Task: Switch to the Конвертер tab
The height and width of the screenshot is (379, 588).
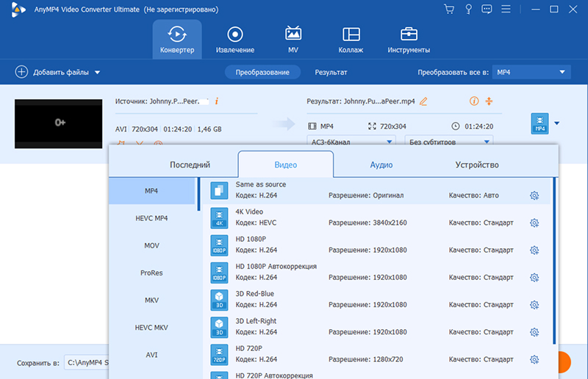Action: point(177,40)
